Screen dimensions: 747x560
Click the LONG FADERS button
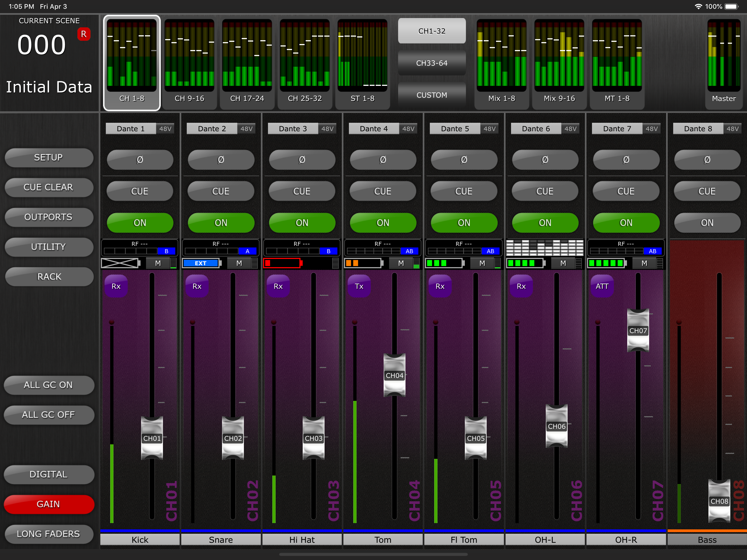click(49, 534)
